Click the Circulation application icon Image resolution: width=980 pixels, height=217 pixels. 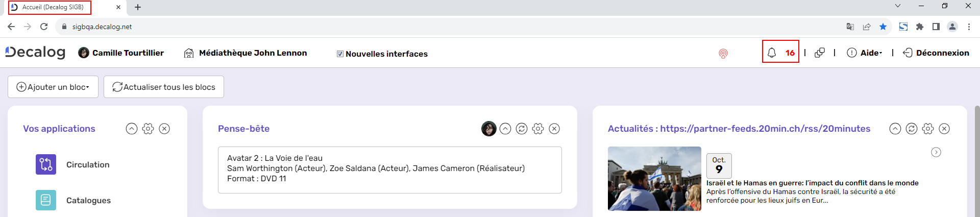(46, 164)
